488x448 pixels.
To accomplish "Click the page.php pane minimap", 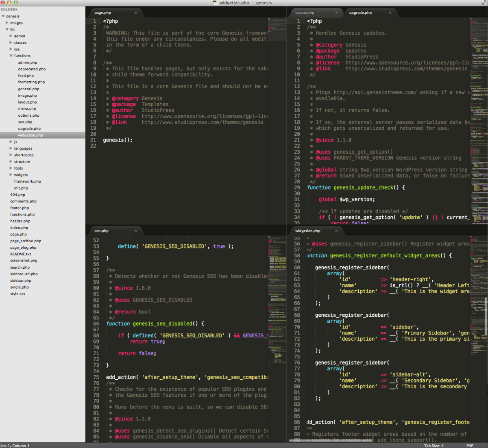I will 277,121.
